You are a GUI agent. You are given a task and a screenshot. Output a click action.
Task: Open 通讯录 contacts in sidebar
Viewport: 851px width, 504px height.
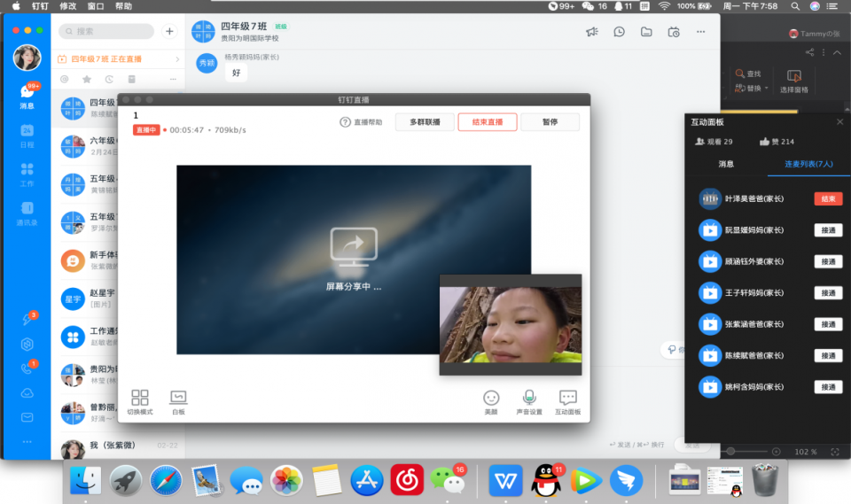click(x=27, y=212)
